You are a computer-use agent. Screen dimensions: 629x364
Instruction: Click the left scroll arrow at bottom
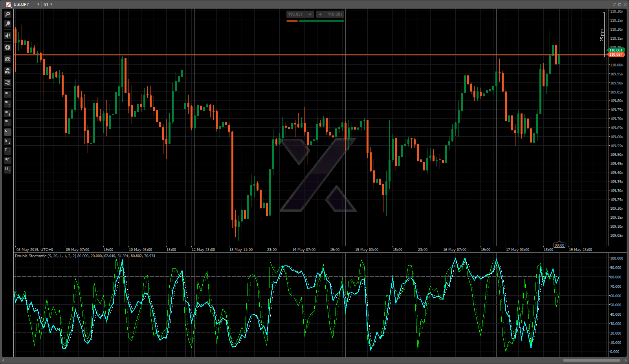[x=3, y=360]
